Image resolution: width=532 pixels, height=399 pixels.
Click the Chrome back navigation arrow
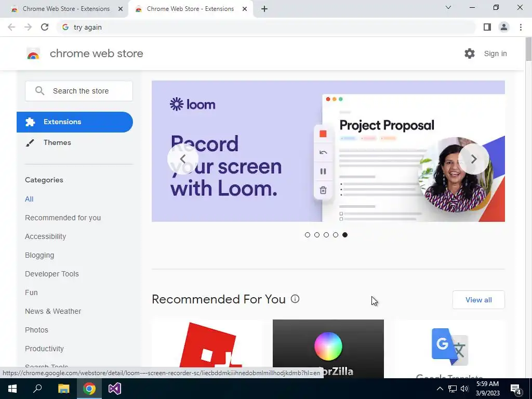(x=11, y=27)
